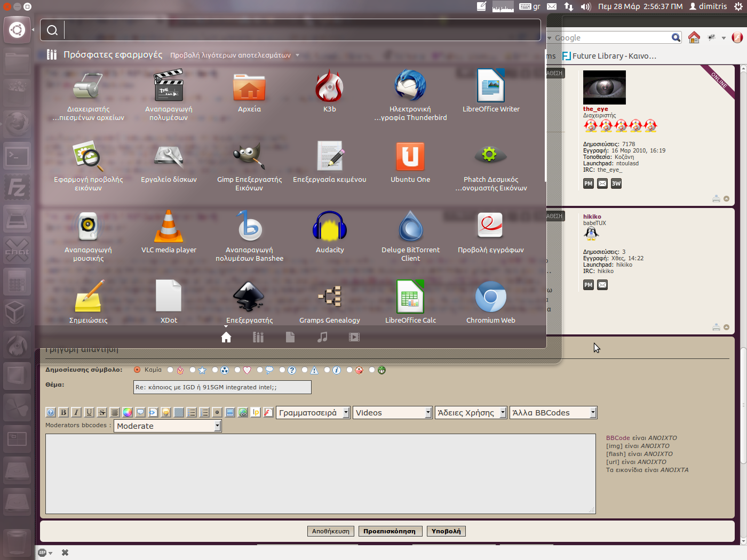Click the Θέμα subject field
The image size is (747, 560).
222,387
